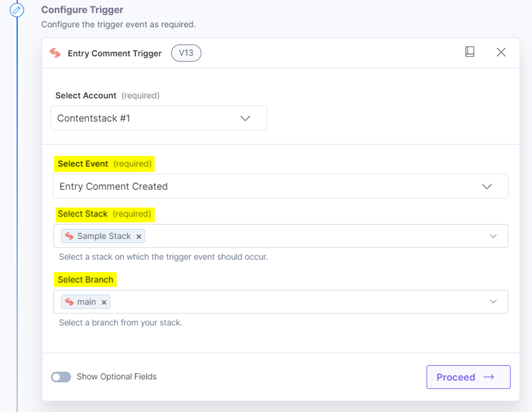Screen dimensions: 532x412
Task: Toggle Show Optional Fields switch
Action: (x=61, y=377)
